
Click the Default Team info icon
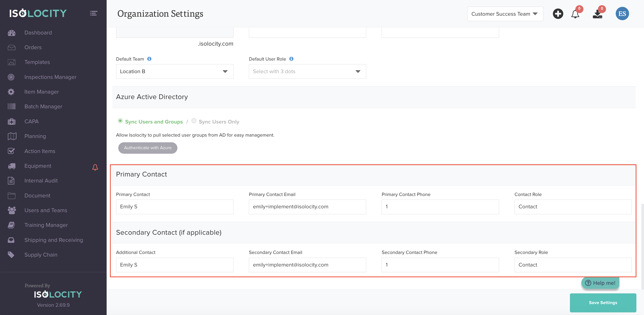coord(149,59)
